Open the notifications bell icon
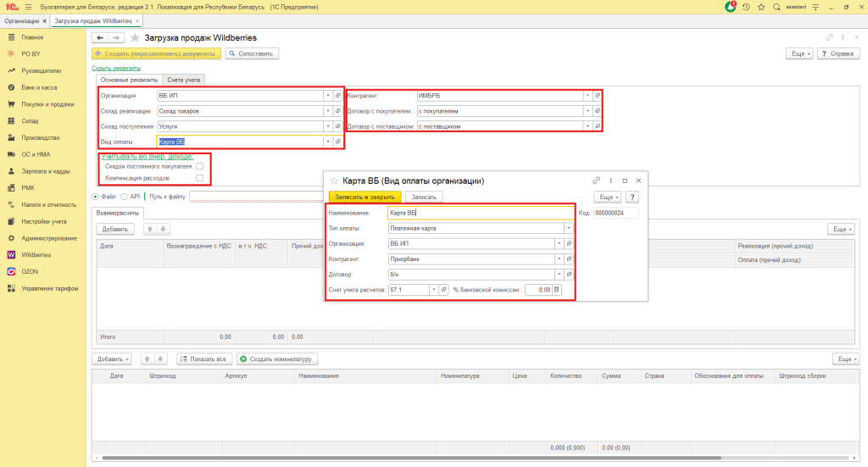 pos(731,7)
